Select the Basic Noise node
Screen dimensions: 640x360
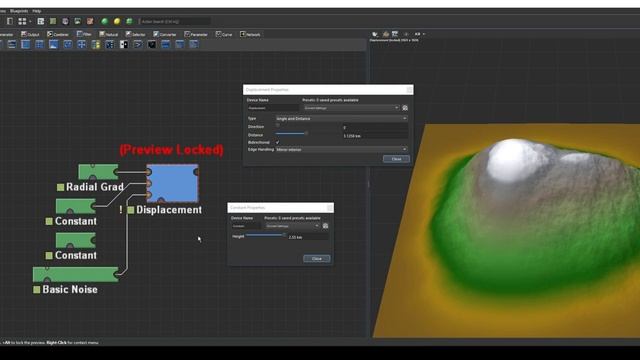click(x=76, y=274)
